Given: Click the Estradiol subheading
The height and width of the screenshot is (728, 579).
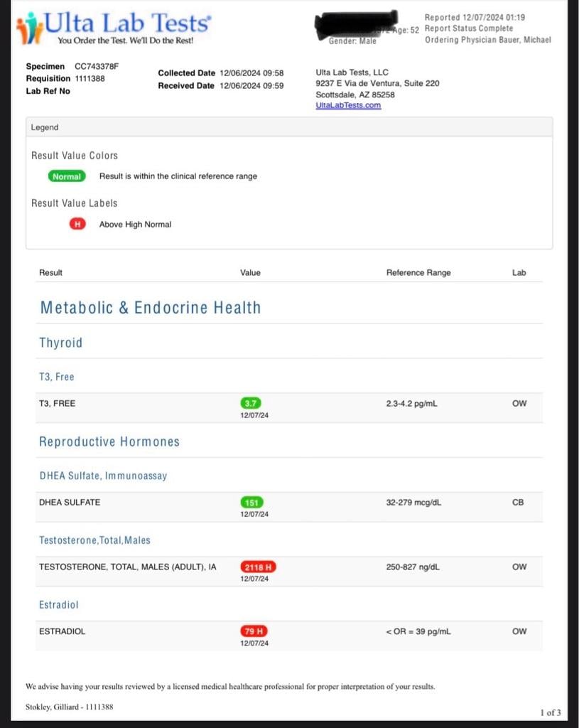Looking at the screenshot, I should pyautogui.click(x=58, y=604).
